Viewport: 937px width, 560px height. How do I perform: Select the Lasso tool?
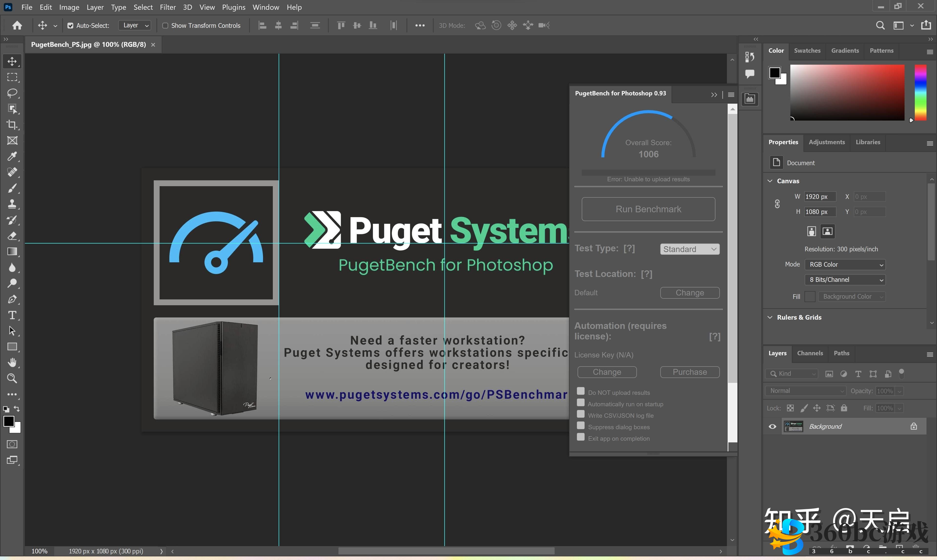[12, 93]
